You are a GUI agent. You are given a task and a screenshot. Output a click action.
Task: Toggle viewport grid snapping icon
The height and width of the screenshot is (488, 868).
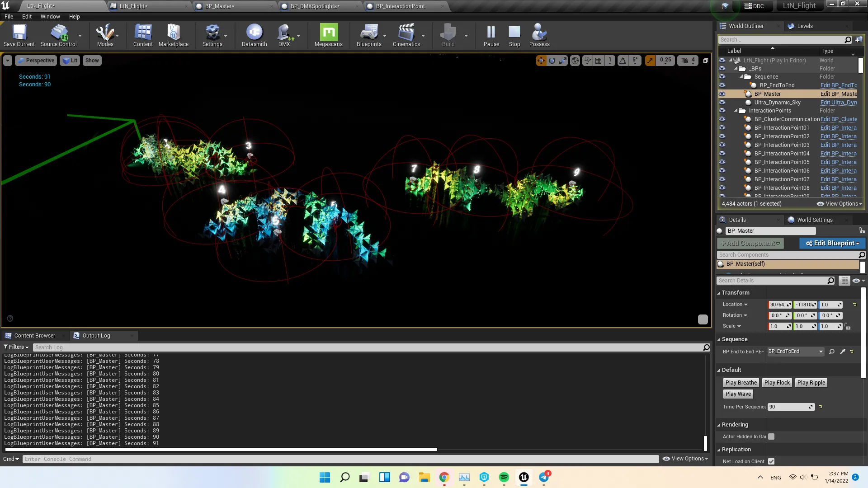[x=599, y=61]
